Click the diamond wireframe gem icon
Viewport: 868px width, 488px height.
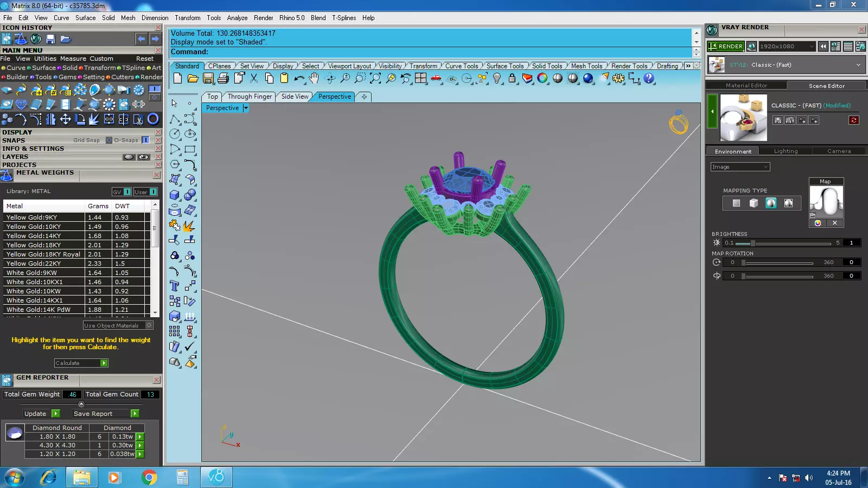coord(21,104)
